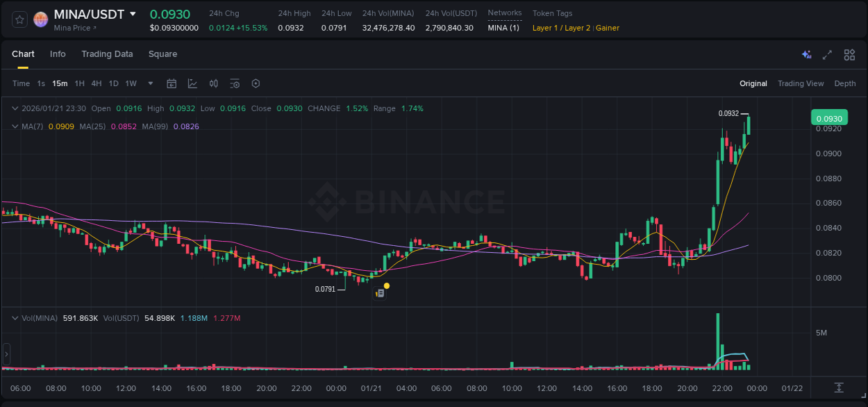Image resolution: width=868 pixels, height=407 pixels.
Task: Launch the Binance AI assistant
Action: [x=806, y=54]
